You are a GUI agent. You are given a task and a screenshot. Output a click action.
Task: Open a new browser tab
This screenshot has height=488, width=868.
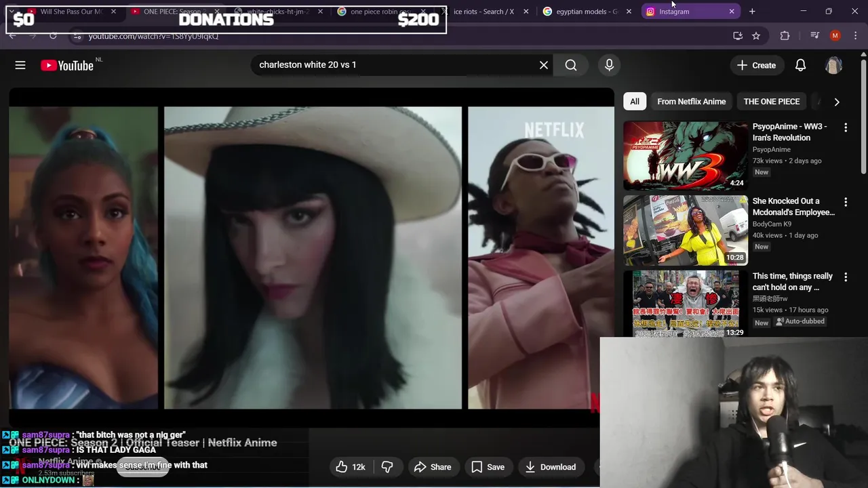(752, 12)
